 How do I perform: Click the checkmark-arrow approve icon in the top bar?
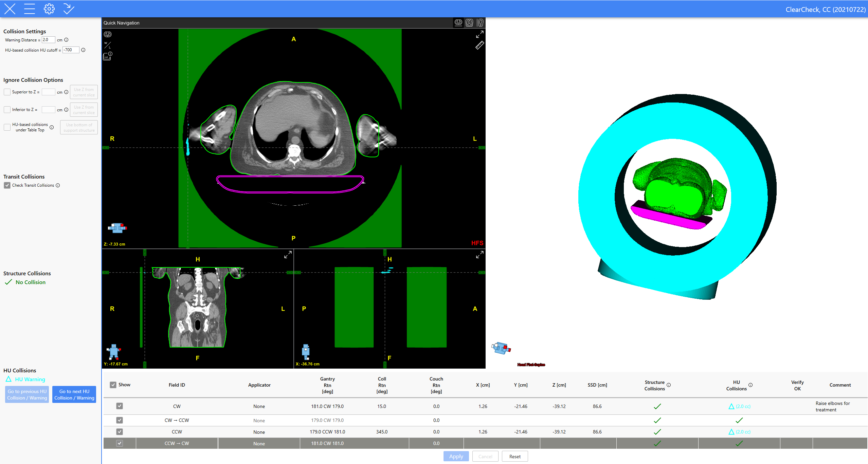point(69,9)
